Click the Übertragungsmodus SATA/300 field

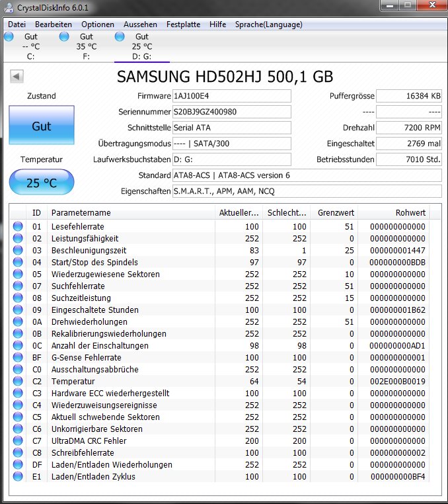coord(232,144)
